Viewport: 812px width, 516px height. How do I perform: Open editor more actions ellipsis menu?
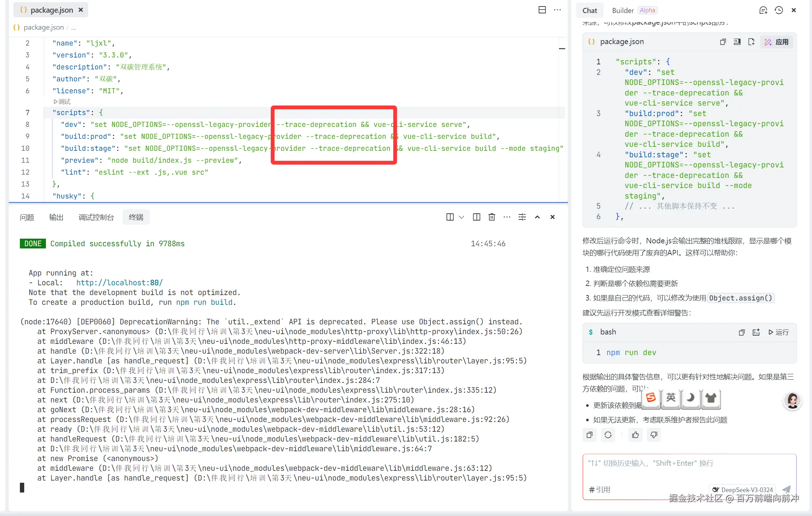pos(557,10)
